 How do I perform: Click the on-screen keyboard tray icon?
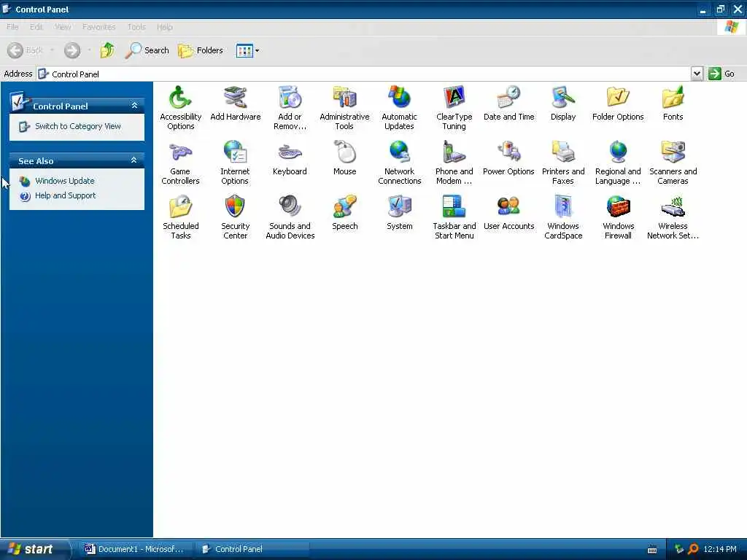(652, 550)
